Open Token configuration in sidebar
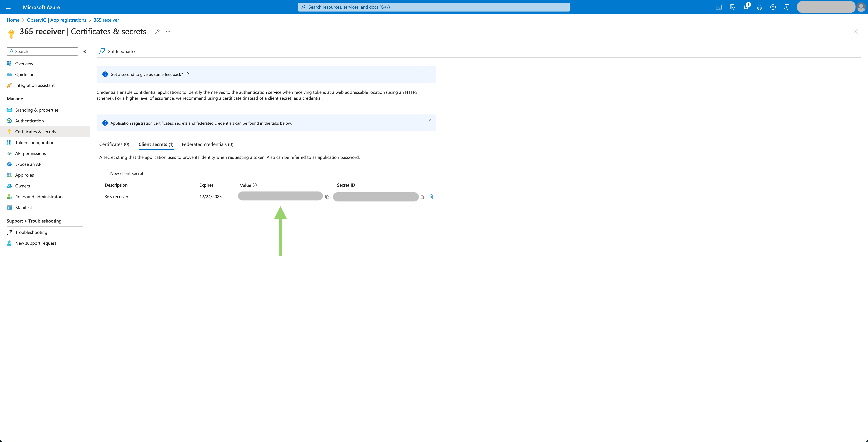The height and width of the screenshot is (442, 868). [34, 143]
